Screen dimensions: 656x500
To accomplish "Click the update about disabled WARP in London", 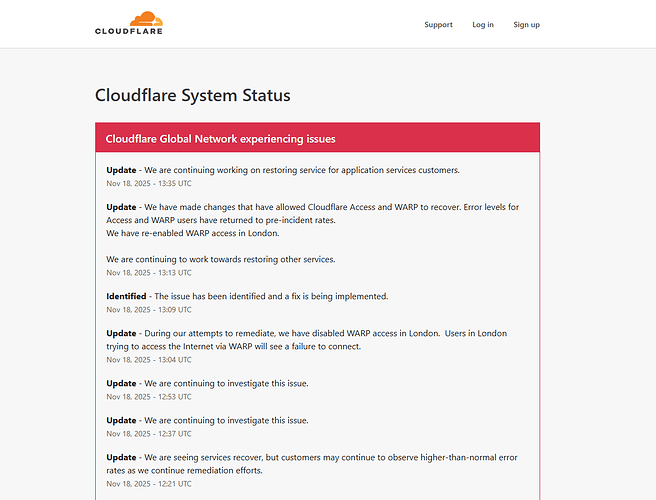I will (x=307, y=340).
